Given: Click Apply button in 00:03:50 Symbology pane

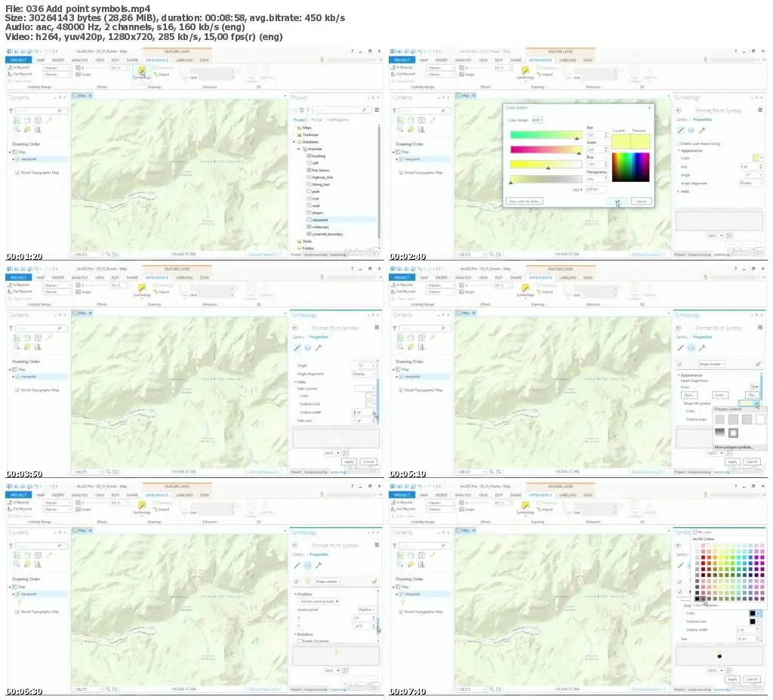Looking at the screenshot, I should 349,461.
